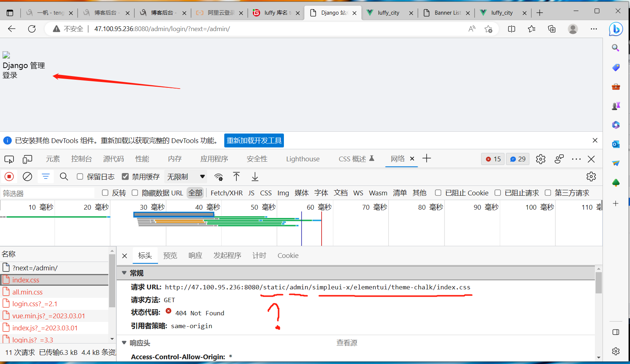
Task: Reload the current page
Action: [32, 29]
